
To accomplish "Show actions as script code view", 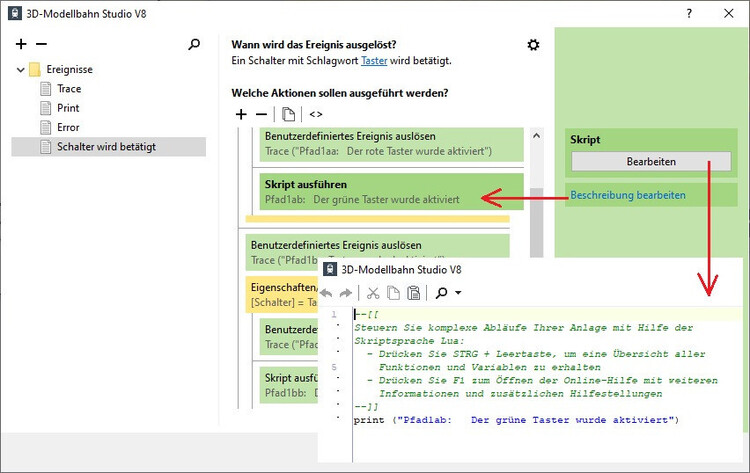I will tap(316, 114).
